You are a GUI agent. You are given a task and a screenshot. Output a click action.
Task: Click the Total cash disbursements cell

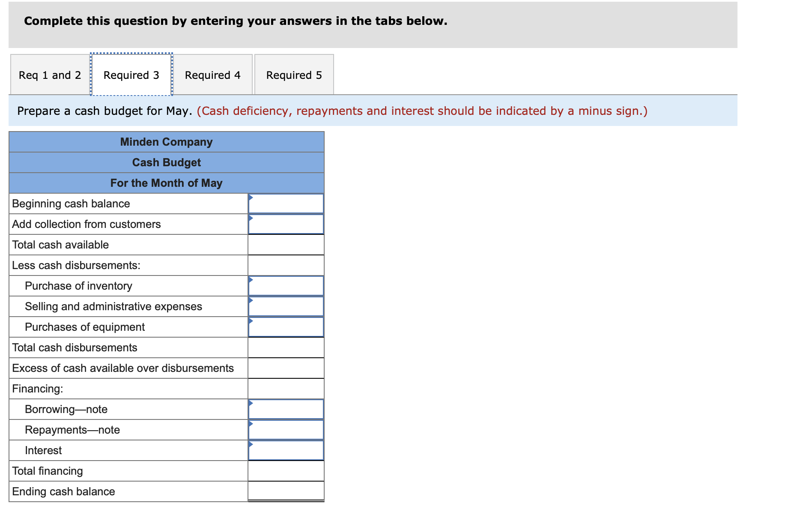tap(286, 347)
